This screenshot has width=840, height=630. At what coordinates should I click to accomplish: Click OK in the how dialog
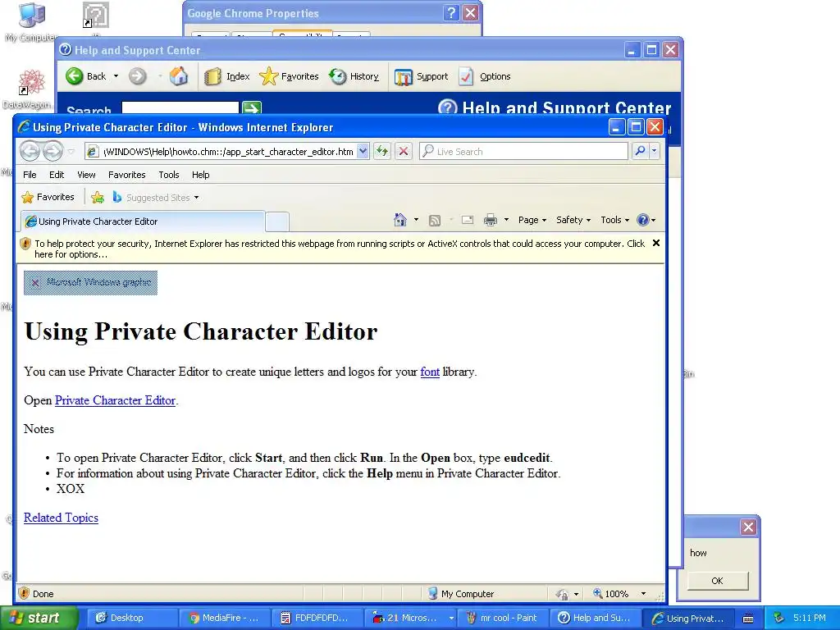pos(717,581)
